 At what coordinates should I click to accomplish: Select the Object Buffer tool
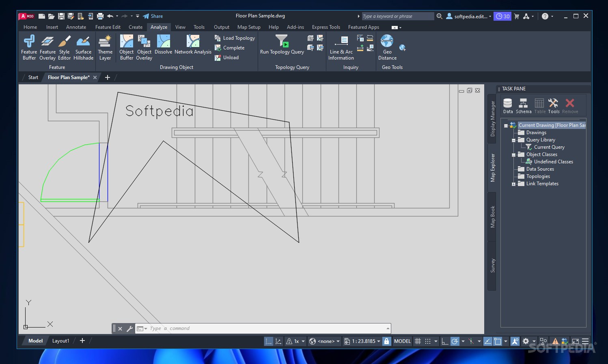point(127,47)
